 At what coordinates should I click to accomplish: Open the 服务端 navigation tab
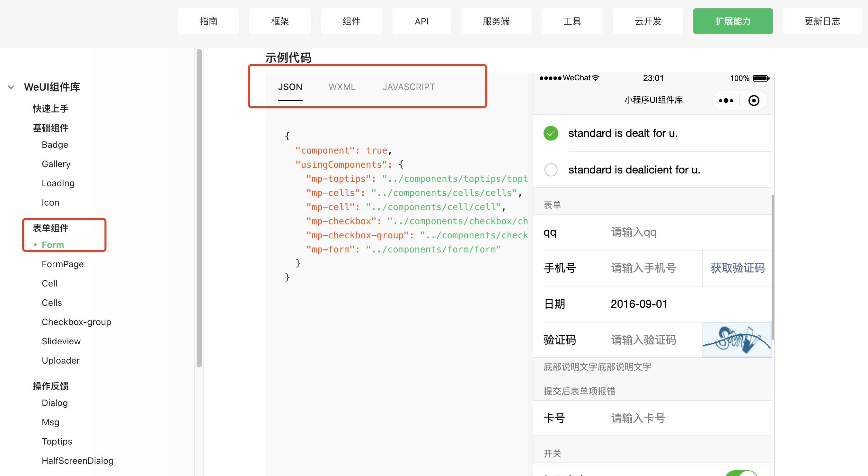[x=496, y=21]
